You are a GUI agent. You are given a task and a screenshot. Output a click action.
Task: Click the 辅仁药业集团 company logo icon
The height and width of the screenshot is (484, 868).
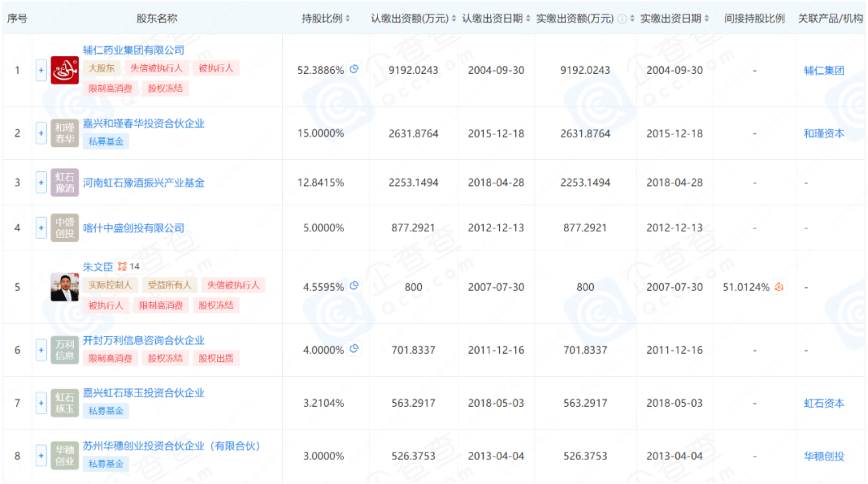[64, 70]
